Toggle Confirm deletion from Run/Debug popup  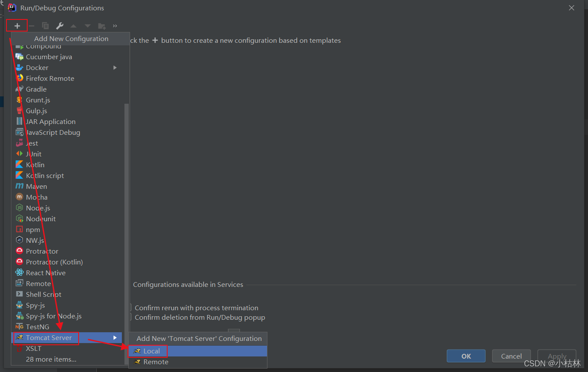(200, 317)
